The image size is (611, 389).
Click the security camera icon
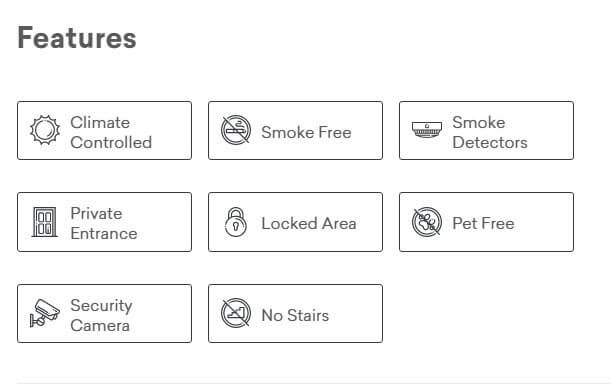(45, 313)
